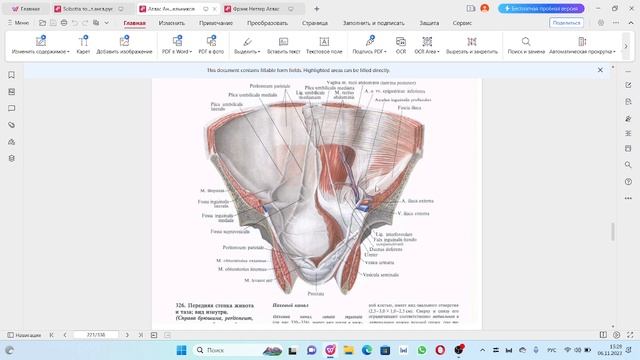This screenshot has width=640, height=360.
Task: Switch to the Примечание ribbon tab
Action: point(216,23)
